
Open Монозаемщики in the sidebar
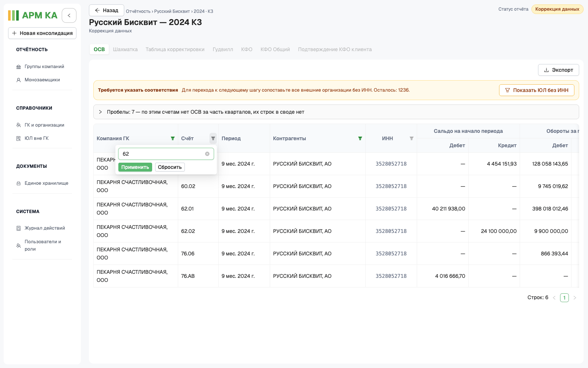click(x=42, y=80)
